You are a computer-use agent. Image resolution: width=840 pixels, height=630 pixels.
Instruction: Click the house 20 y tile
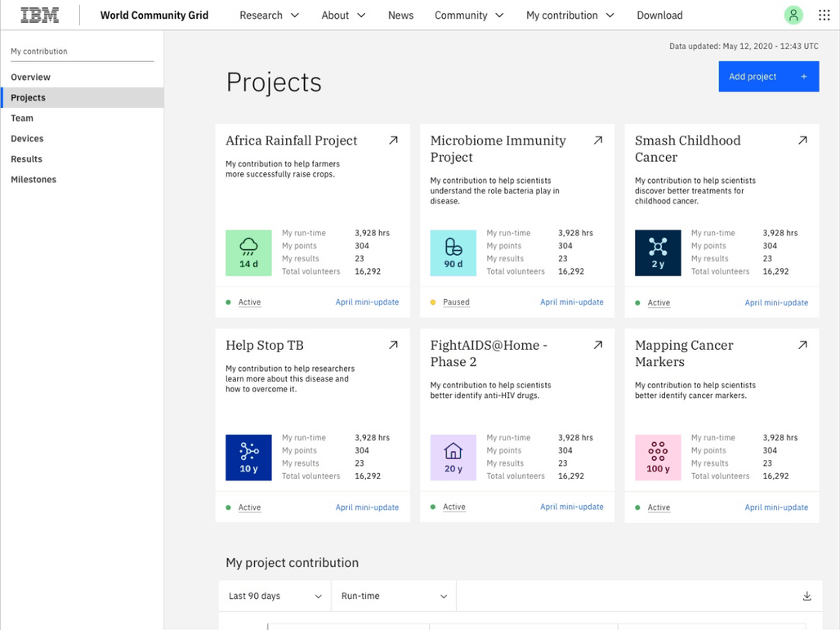(454, 458)
